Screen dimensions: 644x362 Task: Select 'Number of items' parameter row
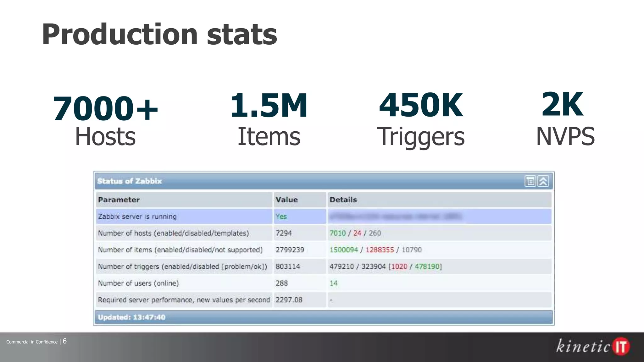point(324,250)
